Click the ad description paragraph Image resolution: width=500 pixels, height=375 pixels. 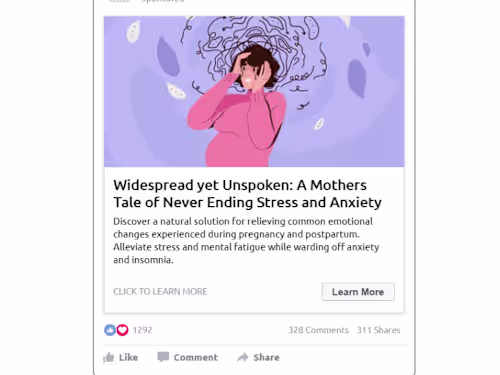pyautogui.click(x=246, y=241)
